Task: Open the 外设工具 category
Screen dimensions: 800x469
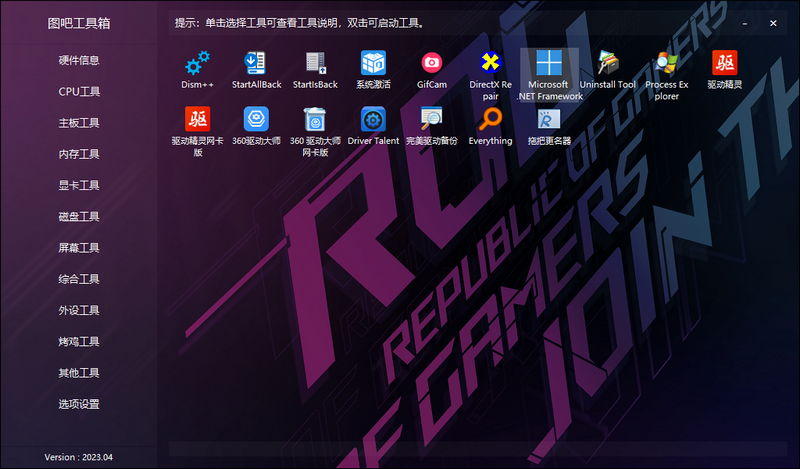Action: (79, 310)
